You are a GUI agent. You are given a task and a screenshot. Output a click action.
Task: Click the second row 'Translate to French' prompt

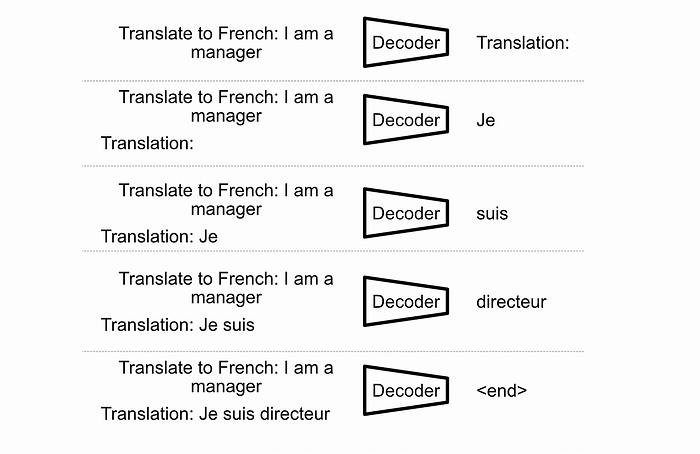coord(226,106)
